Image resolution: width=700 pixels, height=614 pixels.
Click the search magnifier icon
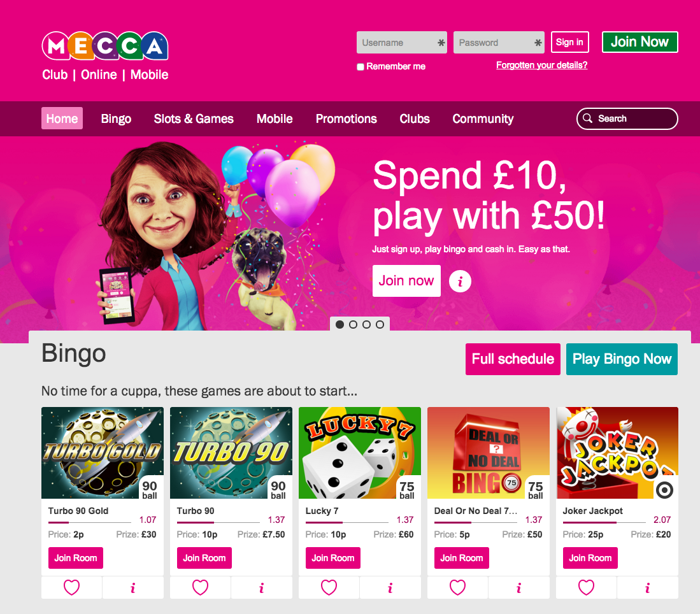587,118
